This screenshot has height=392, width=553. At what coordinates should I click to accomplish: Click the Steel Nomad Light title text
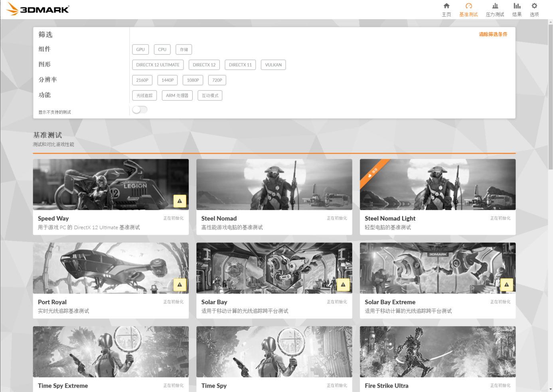(390, 218)
